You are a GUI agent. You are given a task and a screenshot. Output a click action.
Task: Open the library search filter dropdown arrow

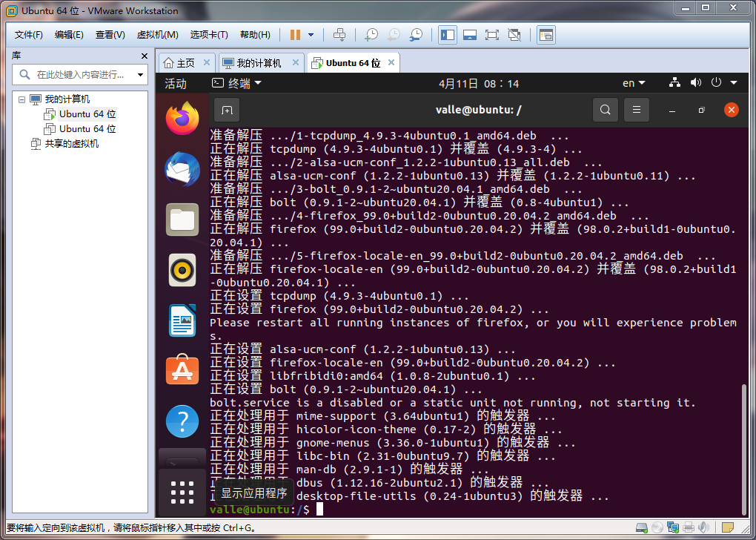[140, 75]
